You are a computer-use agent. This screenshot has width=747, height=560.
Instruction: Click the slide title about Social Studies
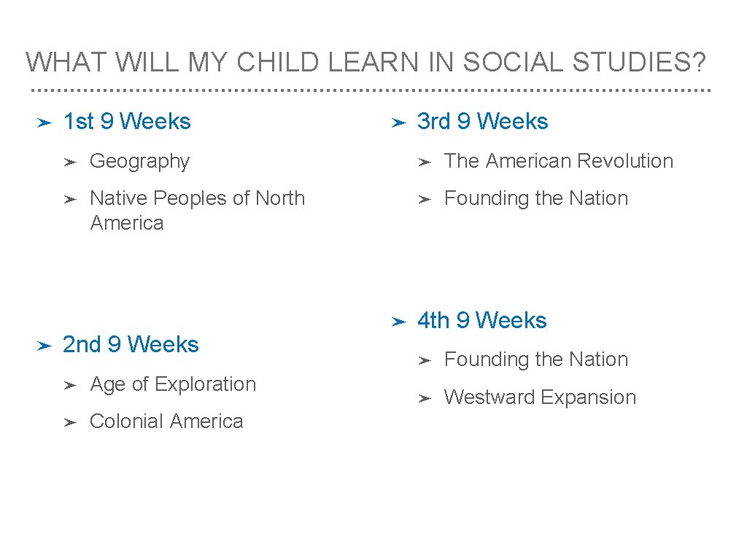click(x=366, y=63)
